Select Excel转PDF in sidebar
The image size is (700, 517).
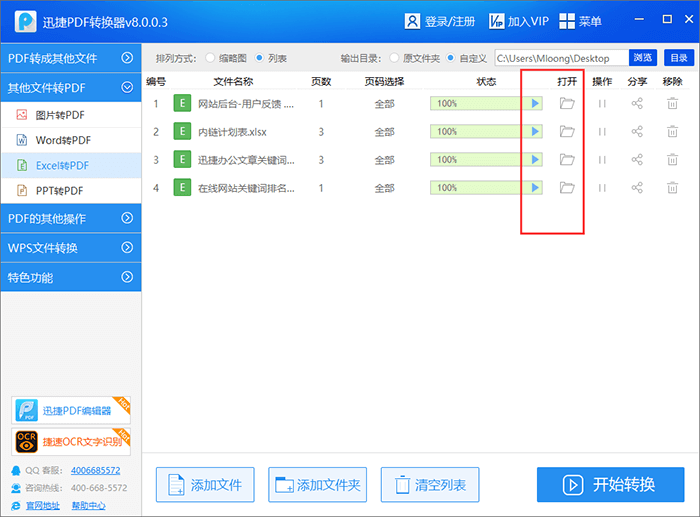point(71,166)
